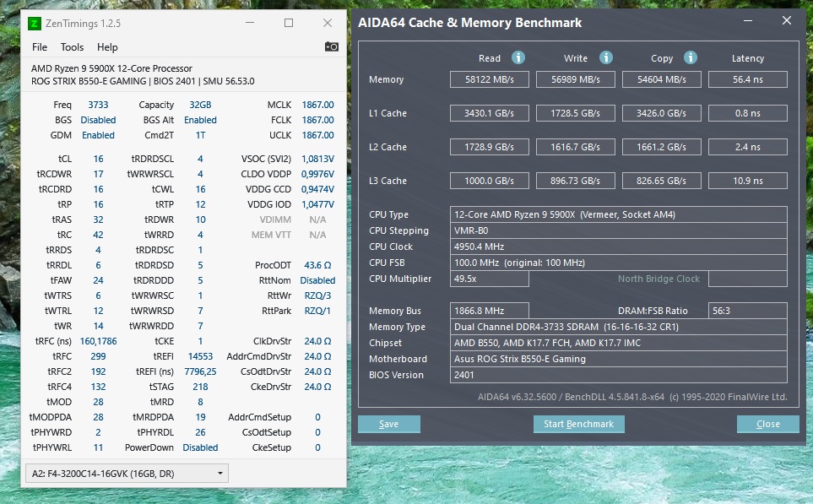Click the tRAS value 32

[98, 219]
